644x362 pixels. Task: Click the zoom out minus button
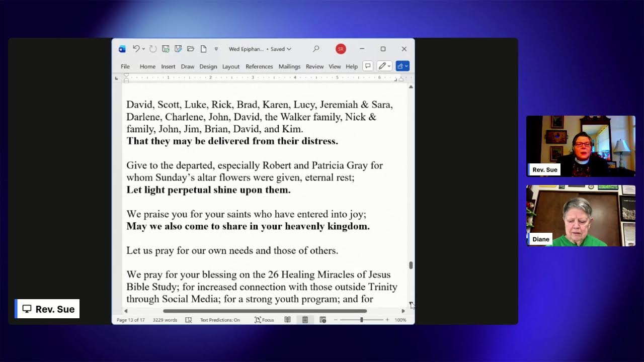(336, 320)
